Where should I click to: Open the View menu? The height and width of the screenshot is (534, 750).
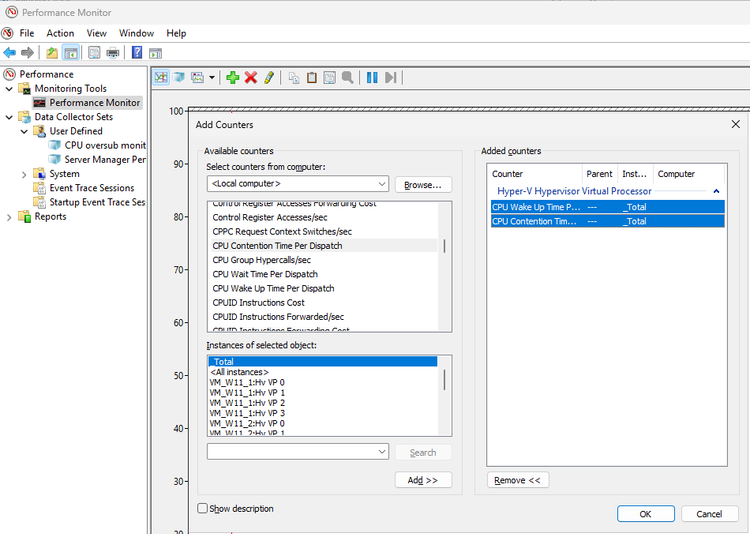click(x=97, y=33)
